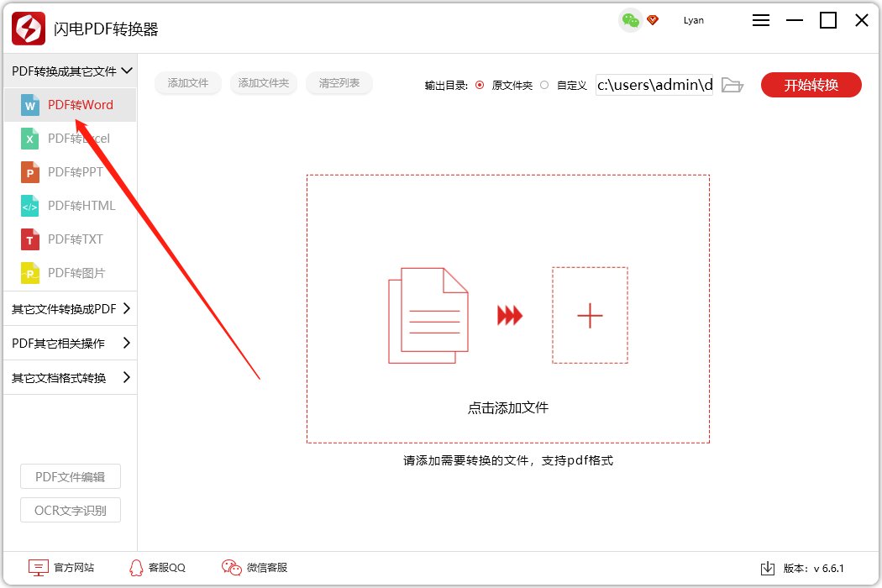Image resolution: width=882 pixels, height=588 pixels.
Task: Open the 客服QQ support icon
Action: pyautogui.click(x=135, y=567)
